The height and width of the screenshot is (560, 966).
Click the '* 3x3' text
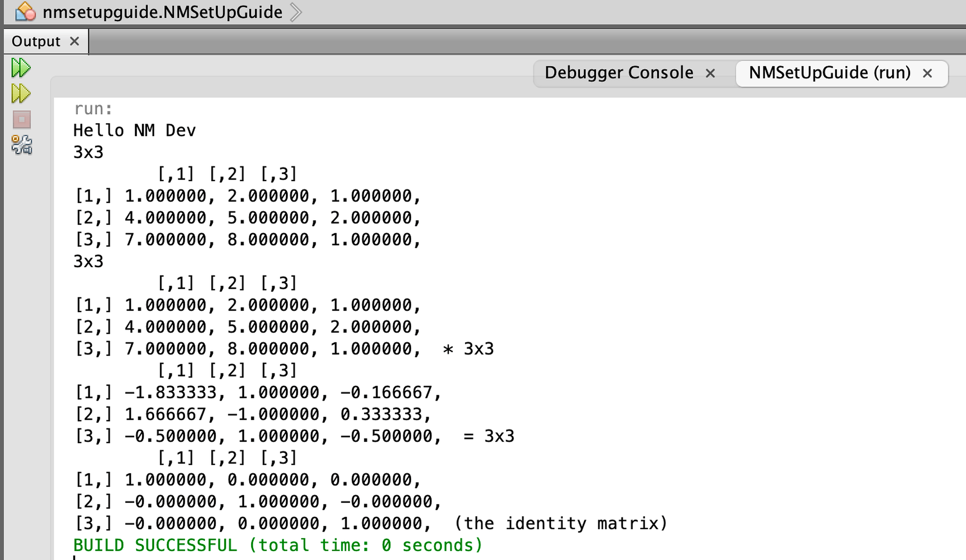tap(468, 349)
